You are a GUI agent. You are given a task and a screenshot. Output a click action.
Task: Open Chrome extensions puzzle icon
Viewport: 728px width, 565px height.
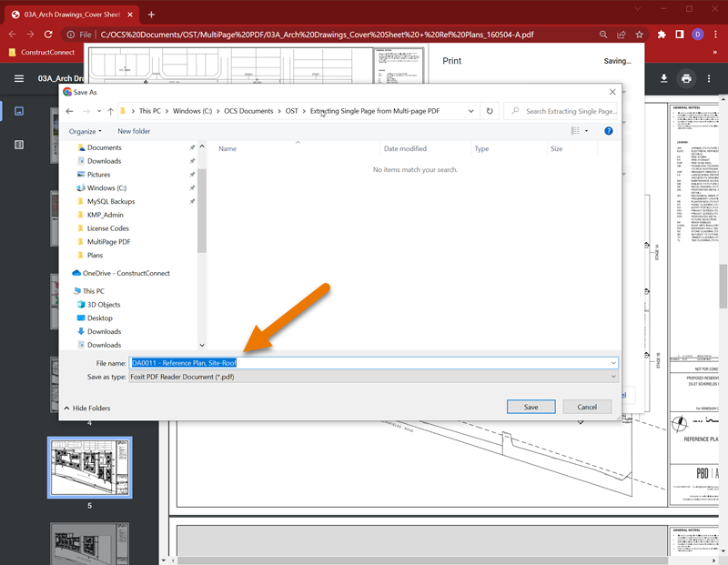[x=662, y=35]
